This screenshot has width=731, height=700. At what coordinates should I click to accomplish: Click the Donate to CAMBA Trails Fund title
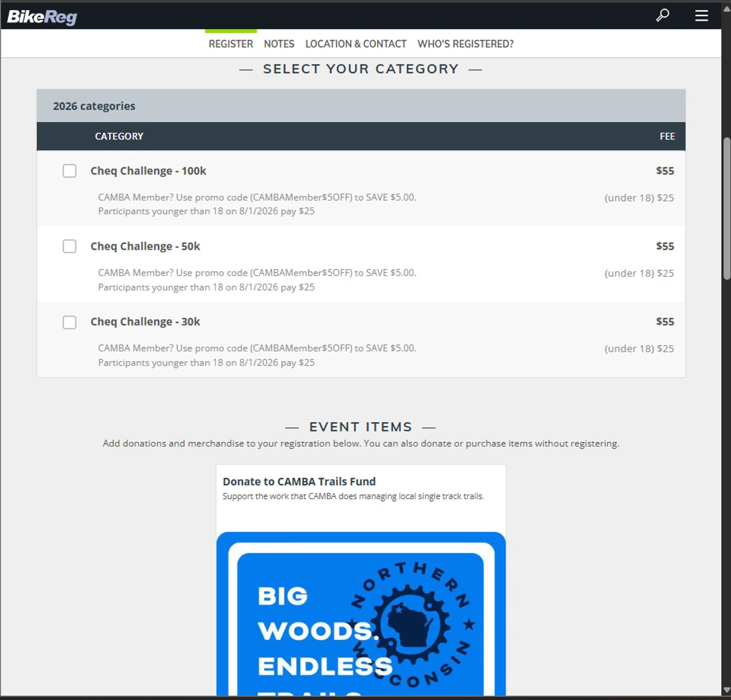point(299,482)
